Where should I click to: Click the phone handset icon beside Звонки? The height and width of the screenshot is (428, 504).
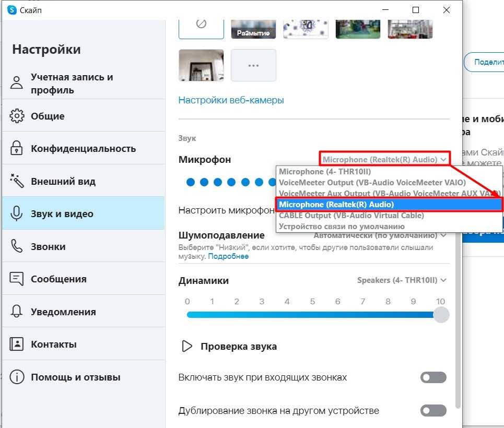(16, 246)
